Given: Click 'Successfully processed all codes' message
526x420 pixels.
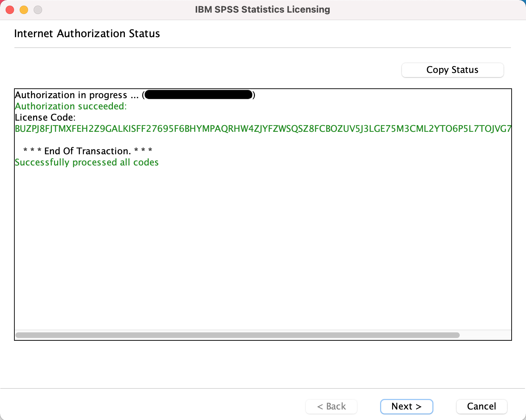Looking at the screenshot, I should point(87,162).
